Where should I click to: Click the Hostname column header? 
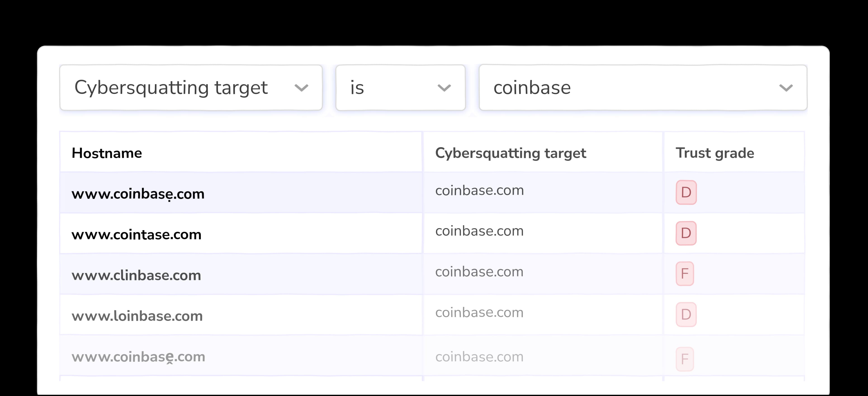[107, 153]
